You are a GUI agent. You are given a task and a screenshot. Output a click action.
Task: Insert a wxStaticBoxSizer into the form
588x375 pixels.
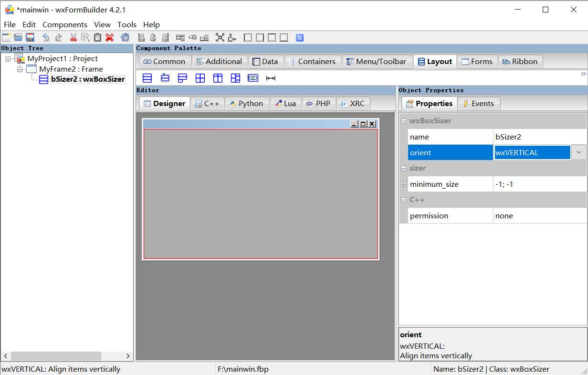165,77
